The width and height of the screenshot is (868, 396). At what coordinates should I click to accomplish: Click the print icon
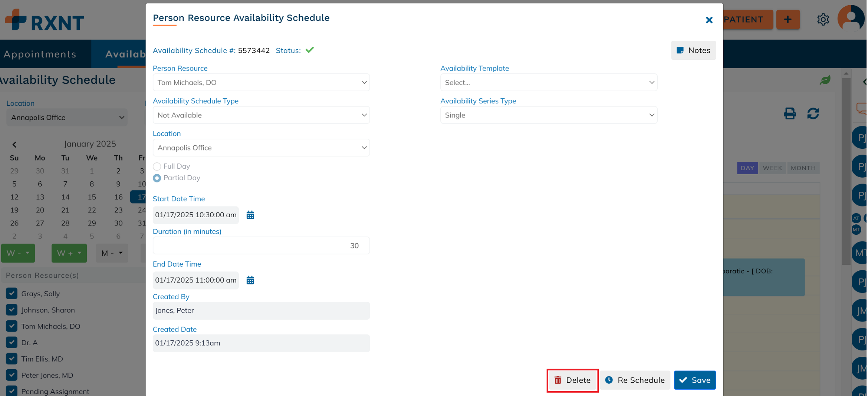[790, 113]
